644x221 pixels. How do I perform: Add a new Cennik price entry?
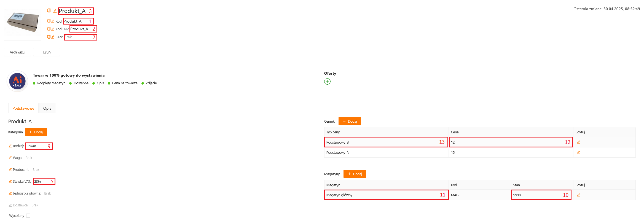point(349,121)
